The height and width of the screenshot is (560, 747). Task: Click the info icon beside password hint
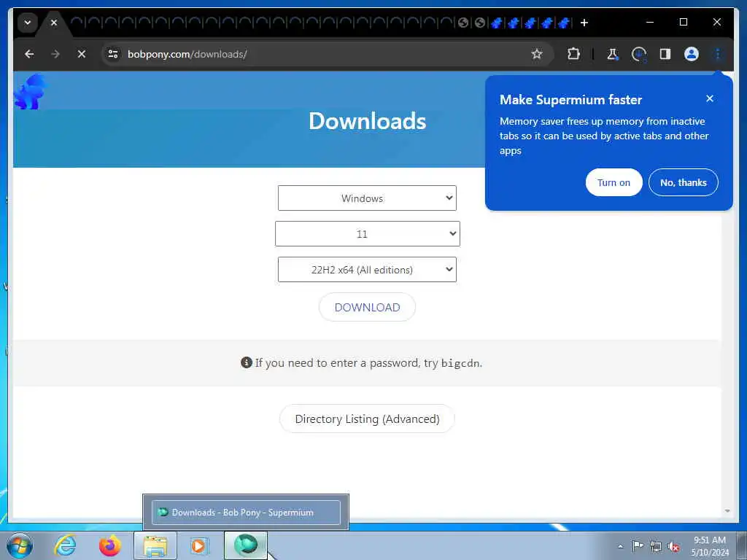point(247,362)
